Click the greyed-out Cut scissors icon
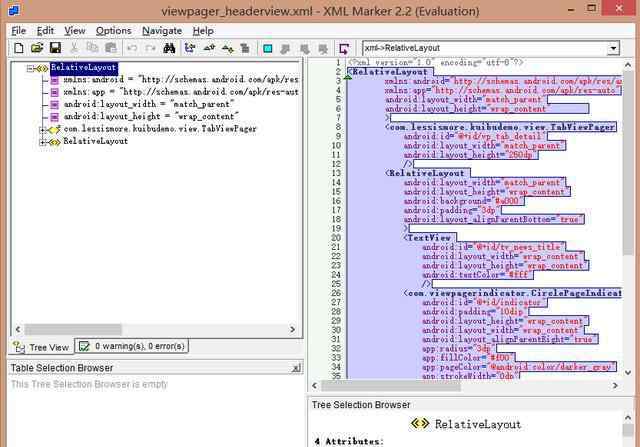The height and width of the screenshot is (447, 640). (x=74, y=48)
